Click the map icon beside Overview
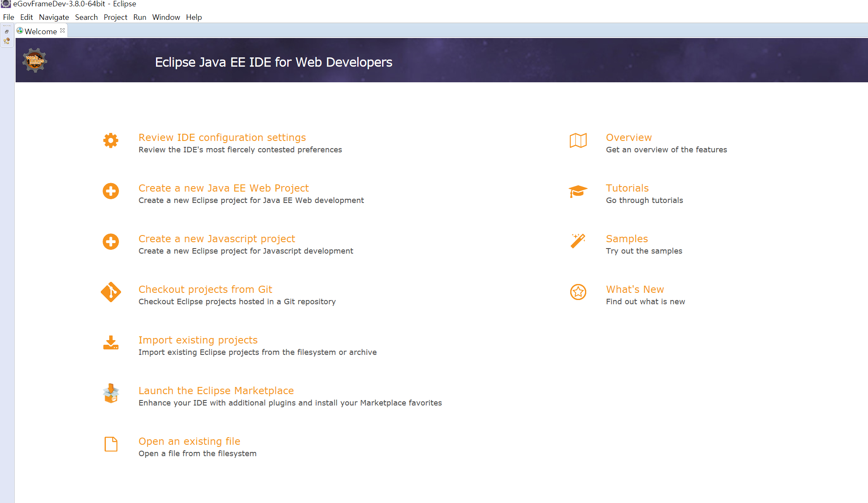Viewport: 868px width, 503px height. click(x=578, y=141)
